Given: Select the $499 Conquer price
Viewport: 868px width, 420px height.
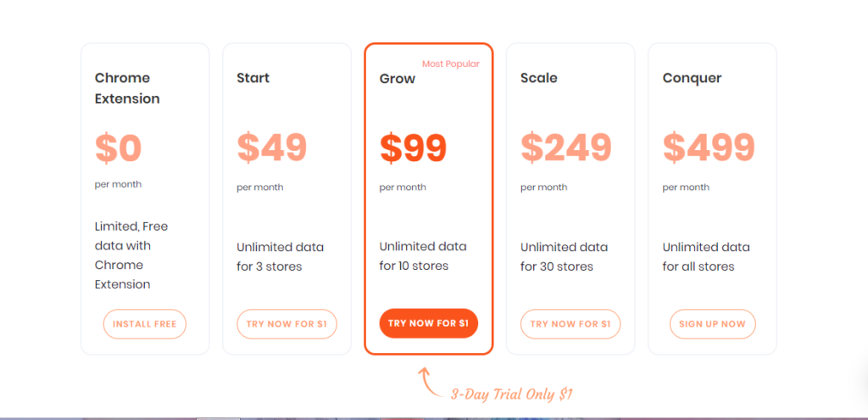Looking at the screenshot, I should coord(708,148).
